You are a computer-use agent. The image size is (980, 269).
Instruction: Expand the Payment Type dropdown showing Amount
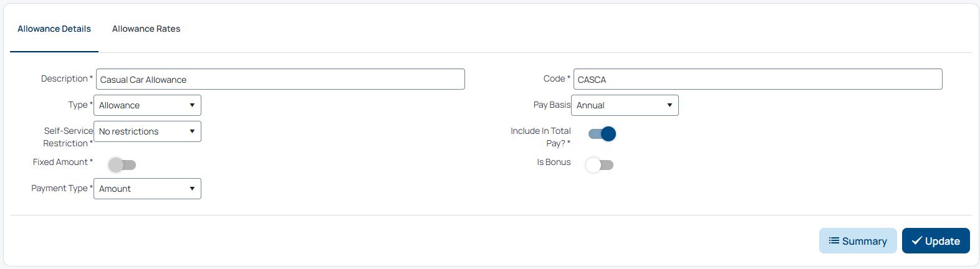(147, 189)
